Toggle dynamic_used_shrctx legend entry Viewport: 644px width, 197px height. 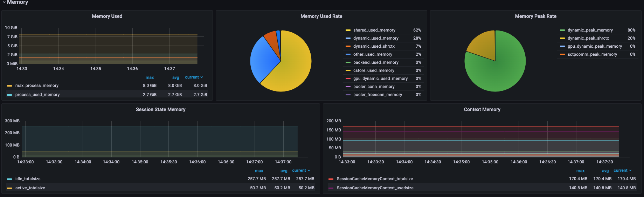pos(374,46)
